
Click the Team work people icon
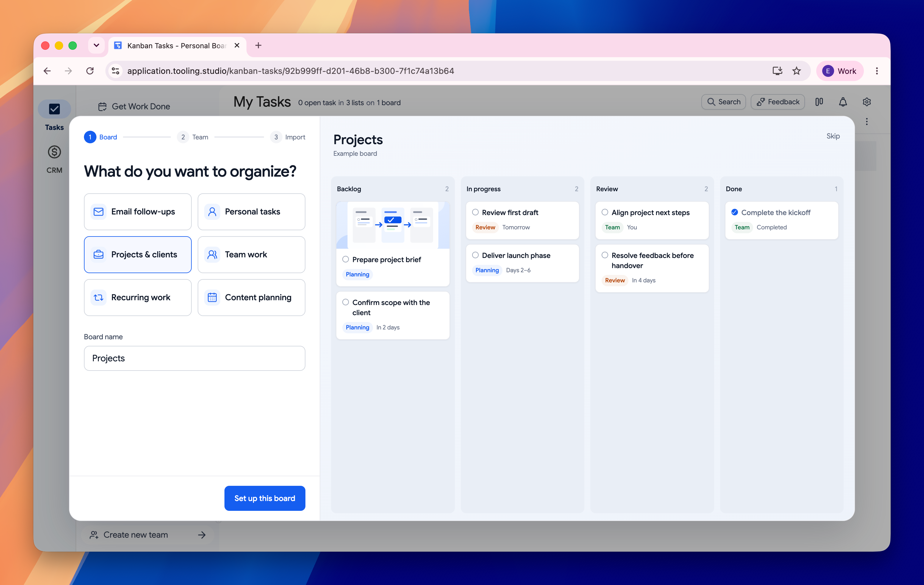click(x=212, y=254)
